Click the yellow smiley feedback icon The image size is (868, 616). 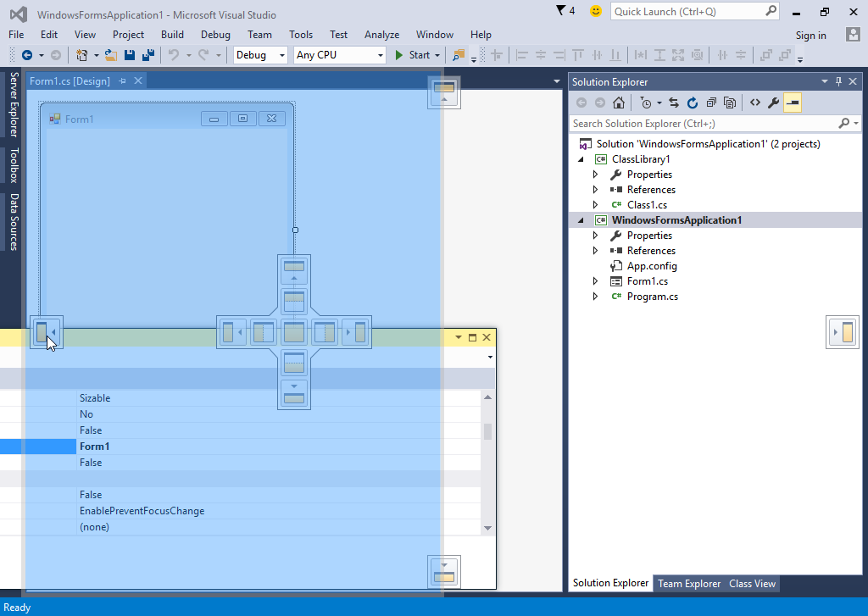click(596, 11)
